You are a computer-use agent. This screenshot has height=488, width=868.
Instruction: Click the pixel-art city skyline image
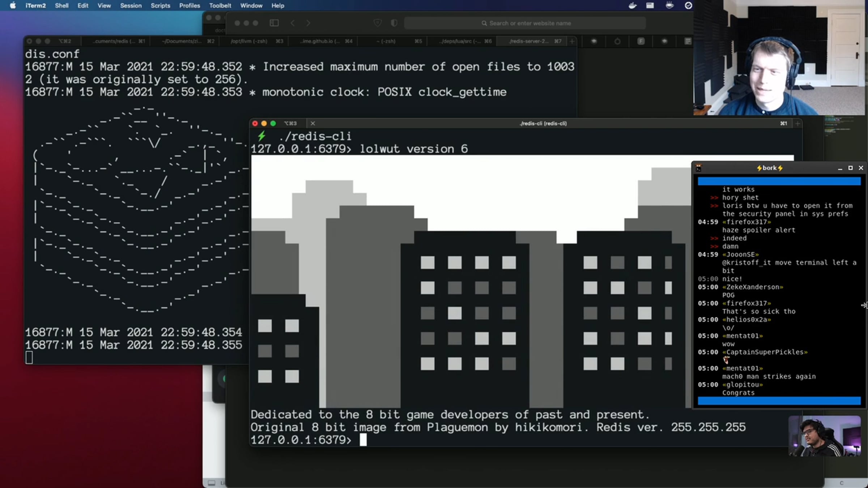pyautogui.click(x=471, y=282)
